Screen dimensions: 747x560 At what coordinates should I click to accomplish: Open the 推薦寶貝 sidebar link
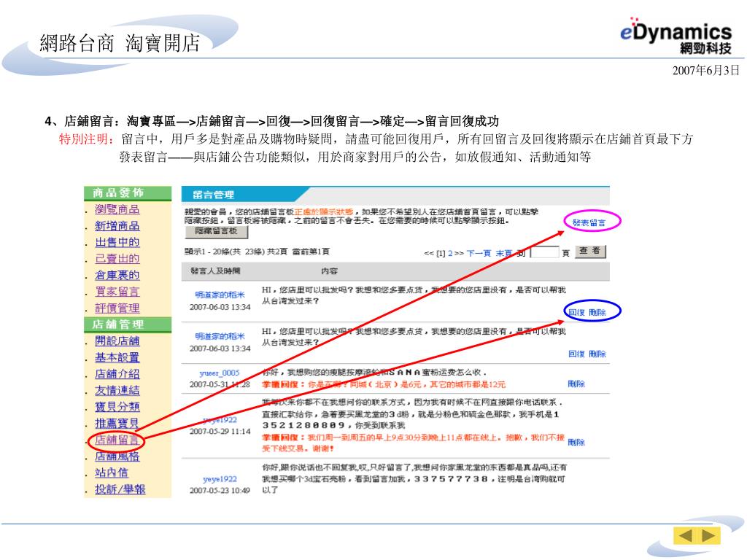[117, 423]
